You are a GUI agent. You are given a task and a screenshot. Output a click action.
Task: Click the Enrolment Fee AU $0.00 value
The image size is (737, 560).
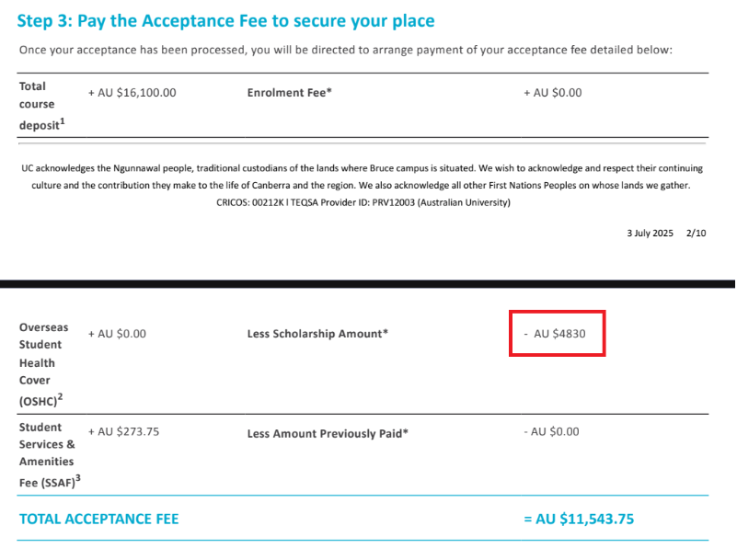click(x=553, y=93)
